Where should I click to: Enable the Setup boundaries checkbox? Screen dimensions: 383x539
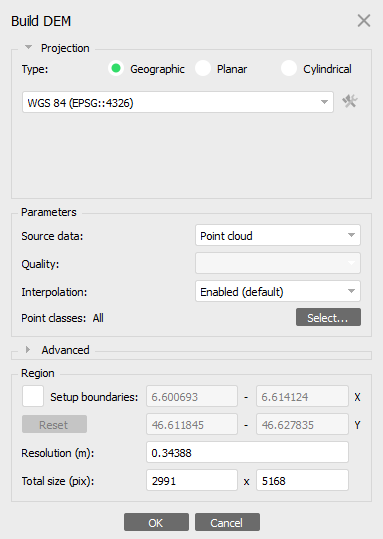click(x=33, y=396)
